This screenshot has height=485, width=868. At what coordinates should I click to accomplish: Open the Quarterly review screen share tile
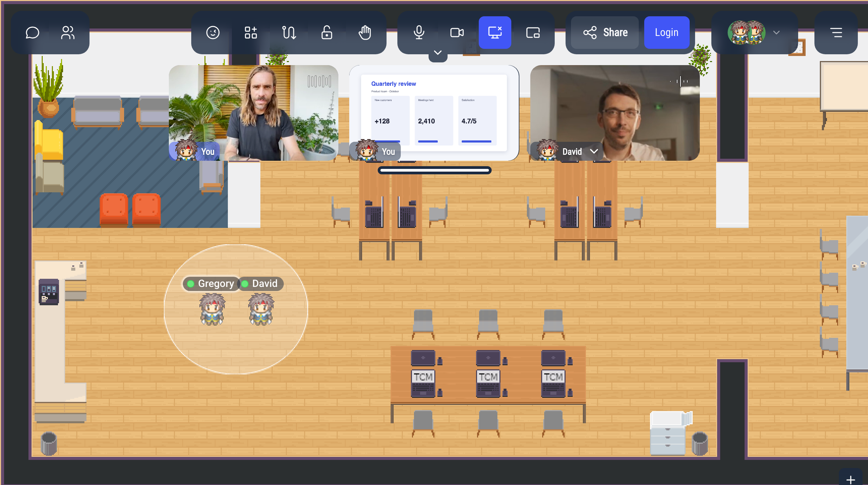click(434, 113)
